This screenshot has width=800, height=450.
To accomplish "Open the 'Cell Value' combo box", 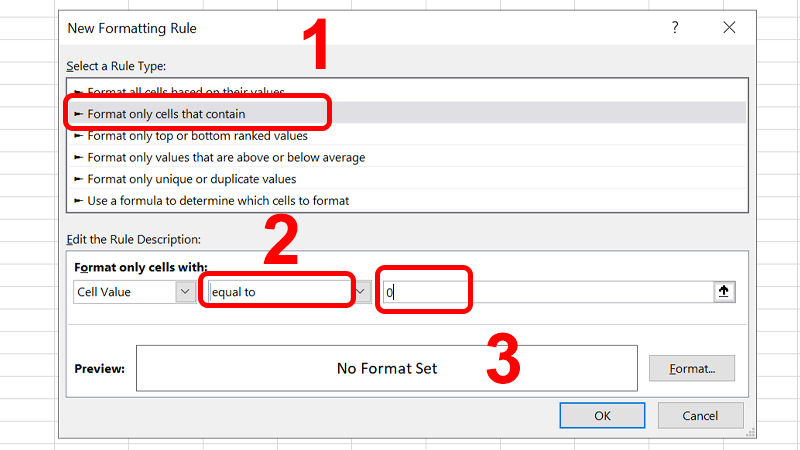I will (124, 292).
